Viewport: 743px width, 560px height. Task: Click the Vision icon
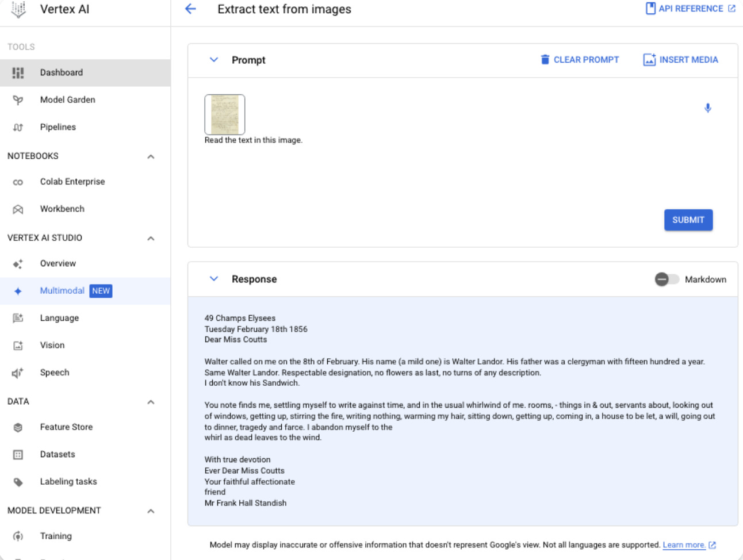tap(18, 346)
